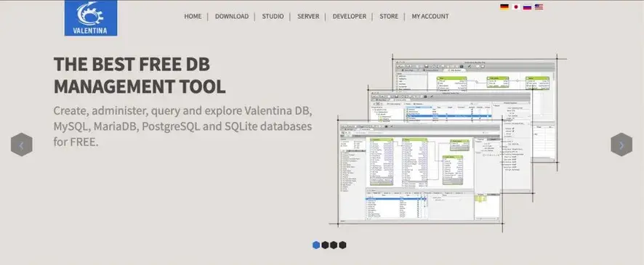Select the third carousel dot
The width and height of the screenshot is (644, 265).
[x=334, y=245]
